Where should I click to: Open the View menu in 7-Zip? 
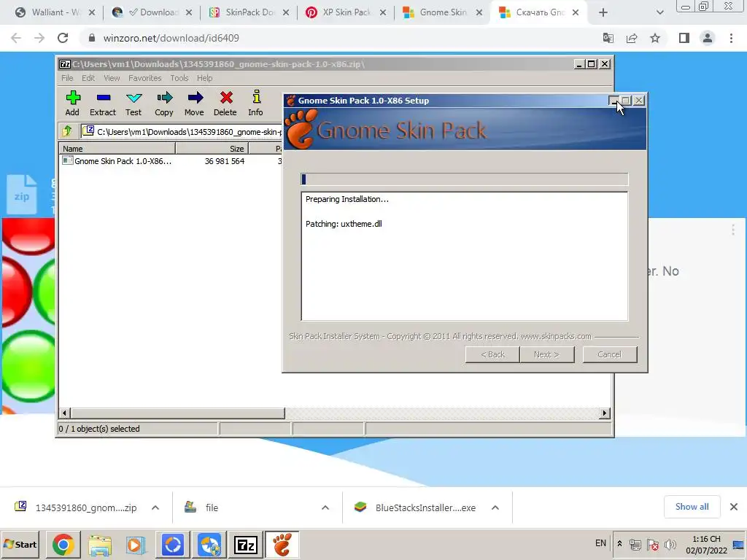point(112,78)
